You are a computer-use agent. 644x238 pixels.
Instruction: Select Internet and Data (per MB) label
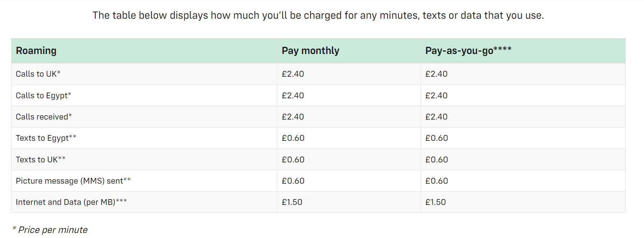pyautogui.click(x=72, y=202)
